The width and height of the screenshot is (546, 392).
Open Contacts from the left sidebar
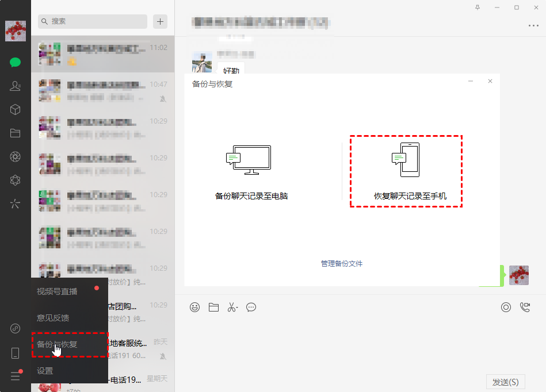tap(14, 86)
